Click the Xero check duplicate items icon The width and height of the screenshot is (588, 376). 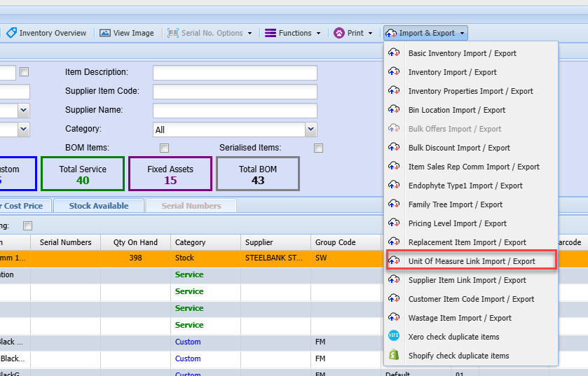[394, 337]
